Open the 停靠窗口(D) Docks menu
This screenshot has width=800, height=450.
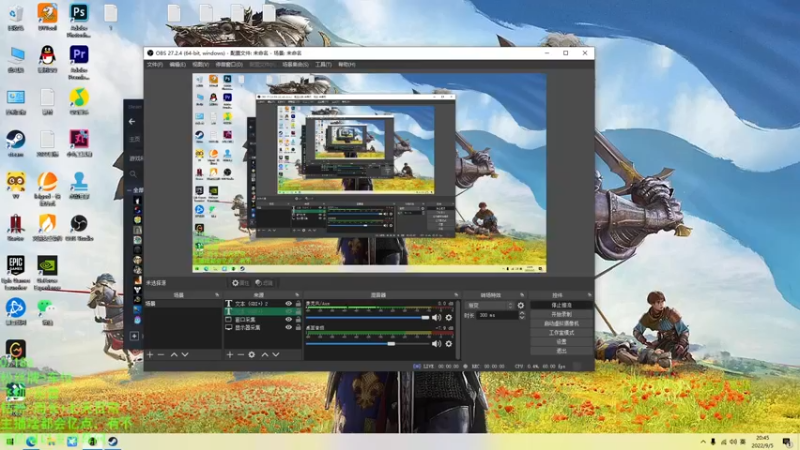tap(229, 65)
